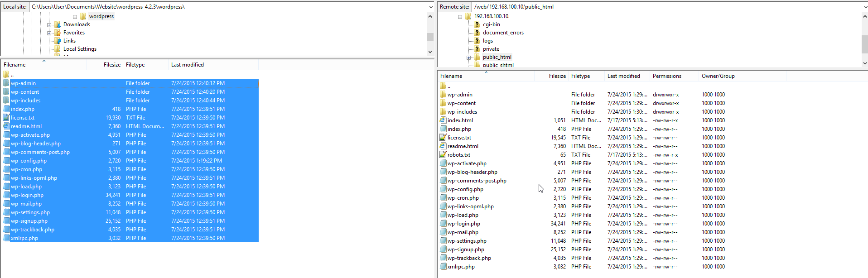Click the local index.php file icon
This screenshot has height=278, width=868.
click(6, 109)
